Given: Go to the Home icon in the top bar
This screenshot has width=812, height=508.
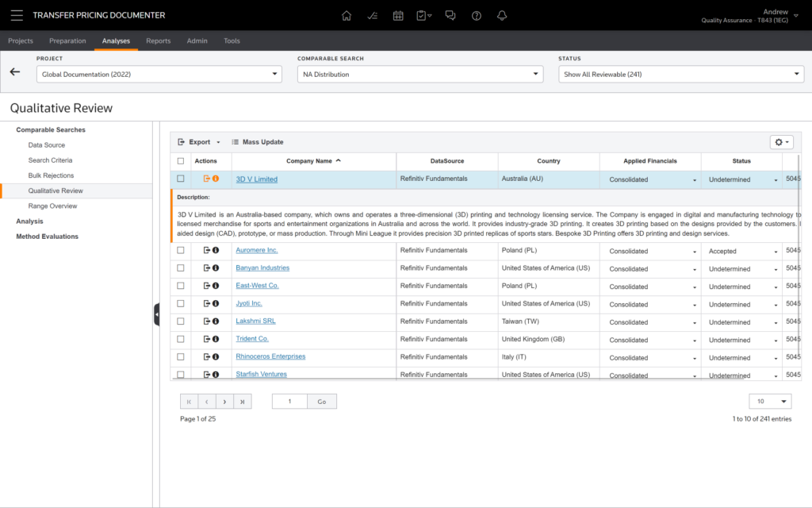Looking at the screenshot, I should pos(347,15).
